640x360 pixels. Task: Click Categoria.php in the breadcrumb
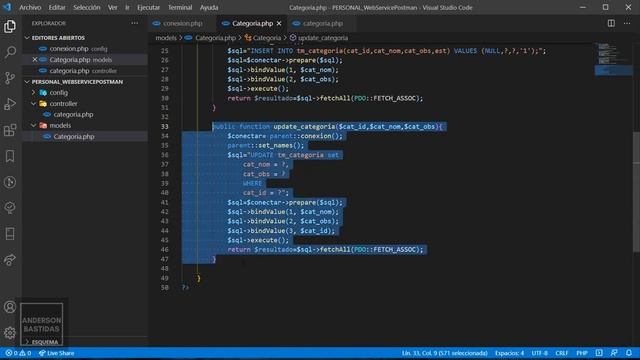point(215,38)
